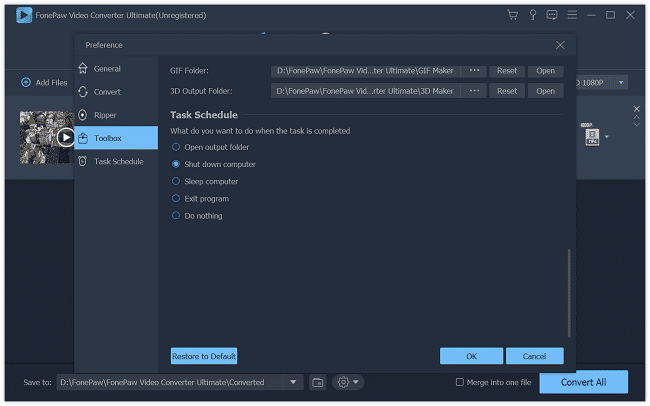Image resolution: width=650 pixels, height=406 pixels.
Task: Open the feedback chat icon
Action: tap(552, 15)
